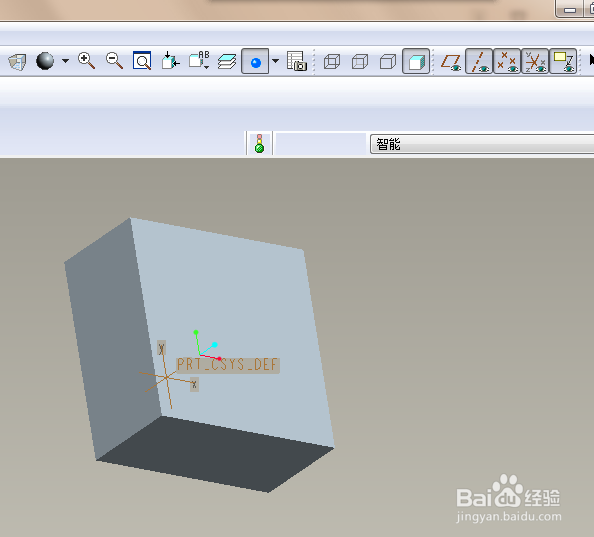The height and width of the screenshot is (537, 594).
Task: Refit the model to the screen
Action: pyautogui.click(x=142, y=61)
